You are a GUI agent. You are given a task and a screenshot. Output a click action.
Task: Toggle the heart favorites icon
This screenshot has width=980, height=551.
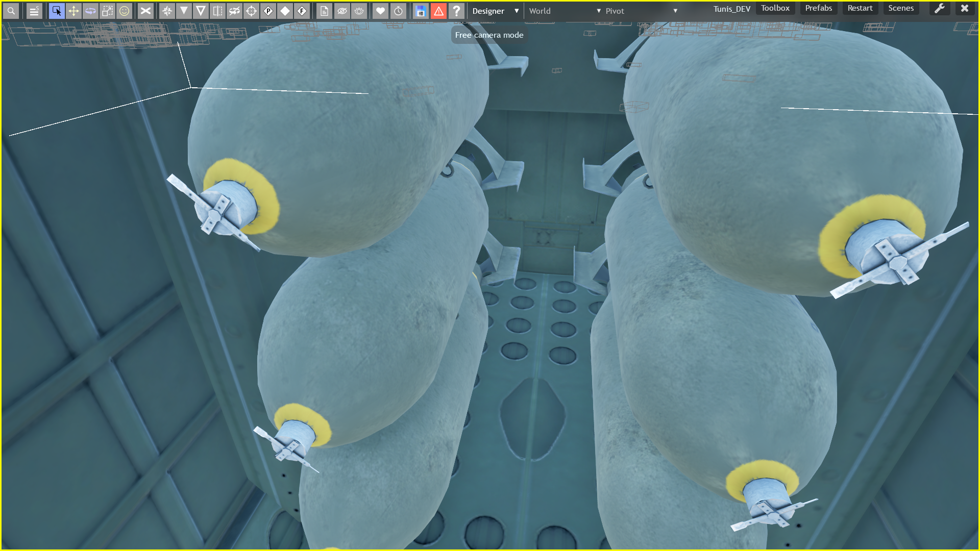click(380, 11)
